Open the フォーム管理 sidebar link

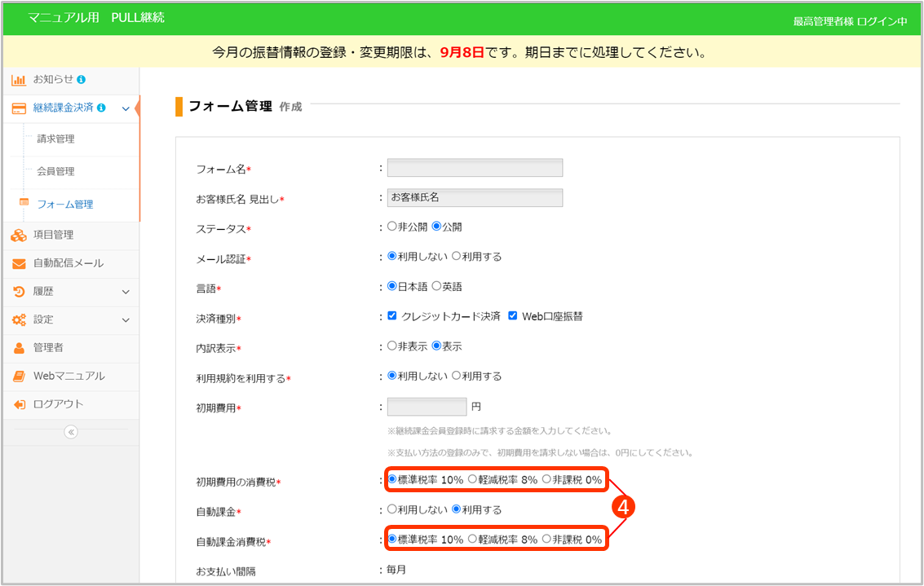[65, 205]
